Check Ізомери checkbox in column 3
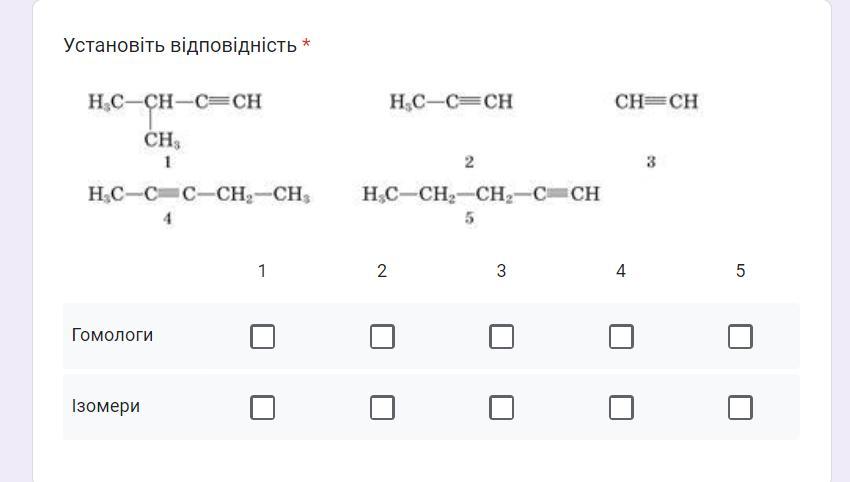Screen dimensions: 850x482 pyautogui.click(x=501, y=407)
